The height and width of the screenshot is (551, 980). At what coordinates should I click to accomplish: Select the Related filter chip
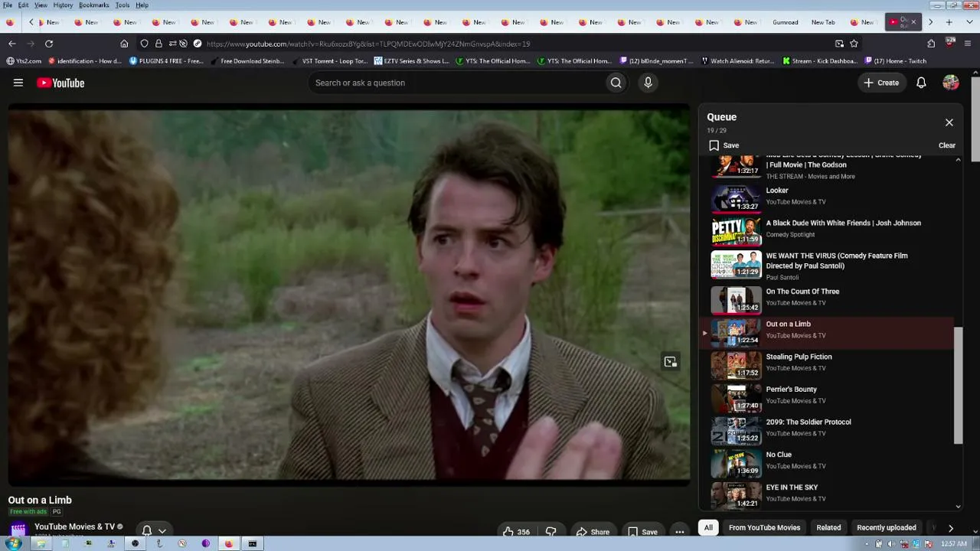coord(828,527)
